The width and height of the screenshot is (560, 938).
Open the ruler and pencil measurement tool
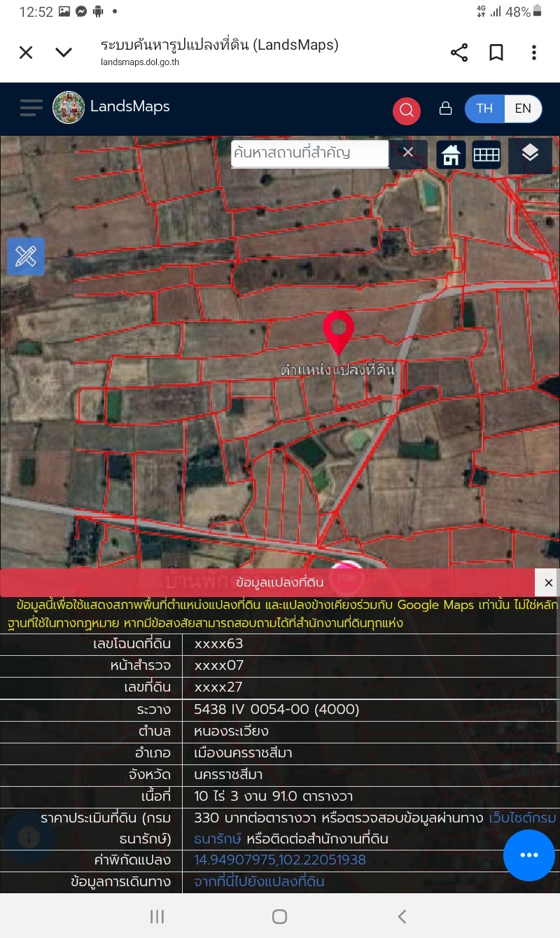tap(26, 256)
